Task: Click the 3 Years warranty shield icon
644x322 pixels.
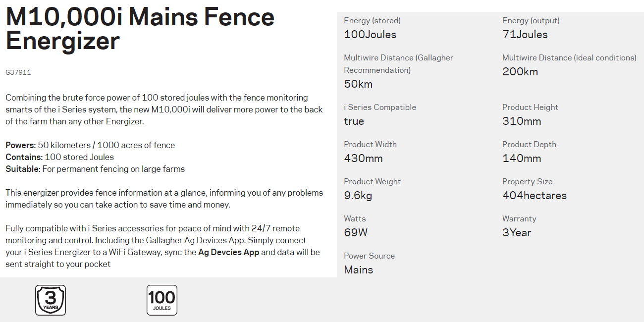Action: [51, 300]
